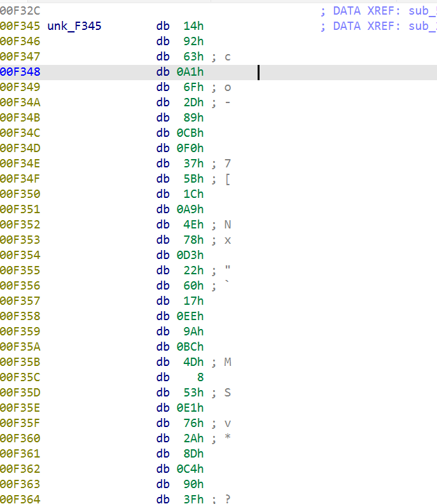Select the 9Ah byte value
Viewport: 437px width, 504px height.
[193, 332]
